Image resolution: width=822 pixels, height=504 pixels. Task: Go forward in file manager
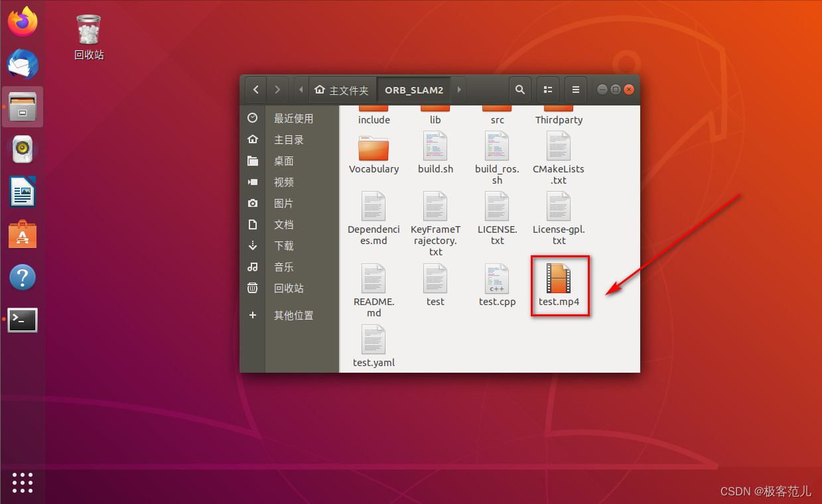click(277, 90)
